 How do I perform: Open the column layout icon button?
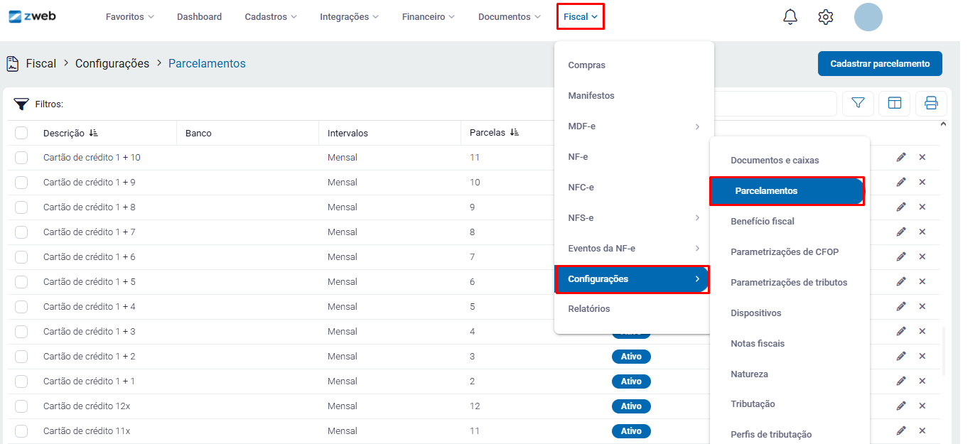click(894, 104)
